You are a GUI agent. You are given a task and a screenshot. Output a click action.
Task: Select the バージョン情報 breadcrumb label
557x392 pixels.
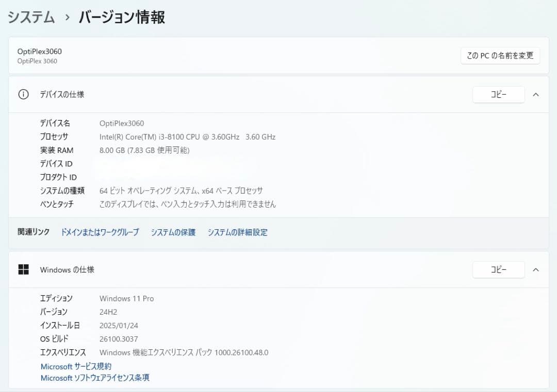tap(122, 17)
